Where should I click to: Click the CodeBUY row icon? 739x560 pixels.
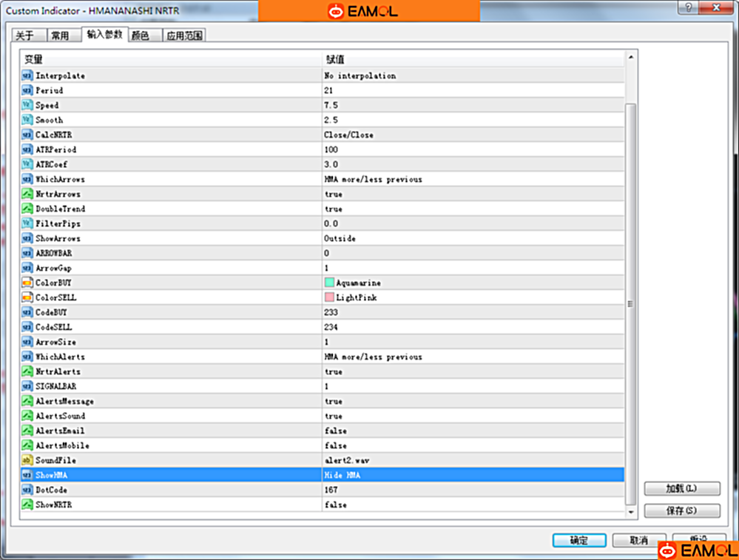[x=27, y=312]
